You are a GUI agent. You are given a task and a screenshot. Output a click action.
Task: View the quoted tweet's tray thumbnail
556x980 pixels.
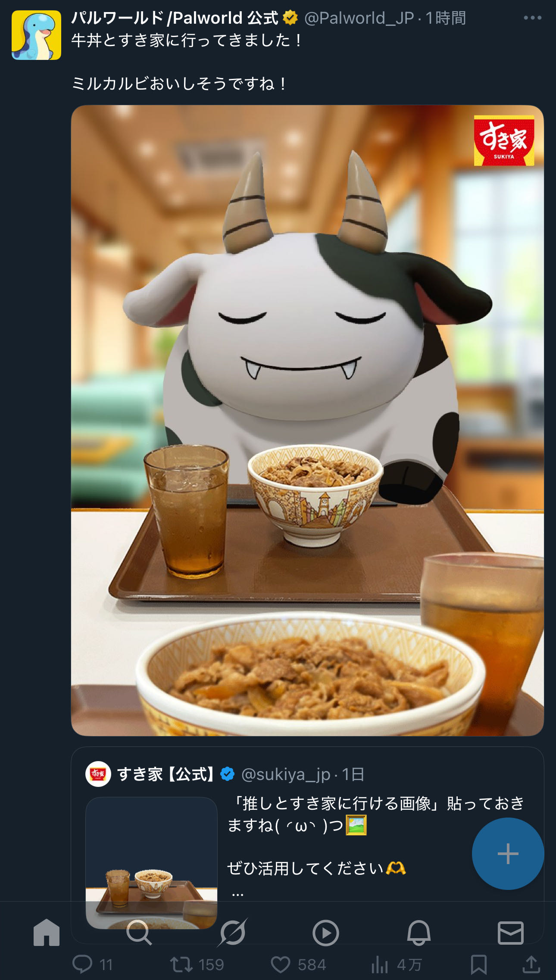(151, 863)
